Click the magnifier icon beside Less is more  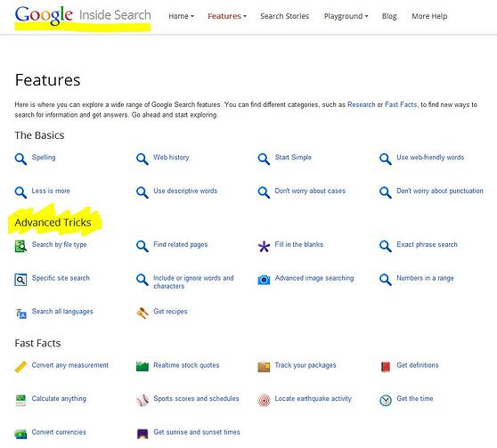20,192
